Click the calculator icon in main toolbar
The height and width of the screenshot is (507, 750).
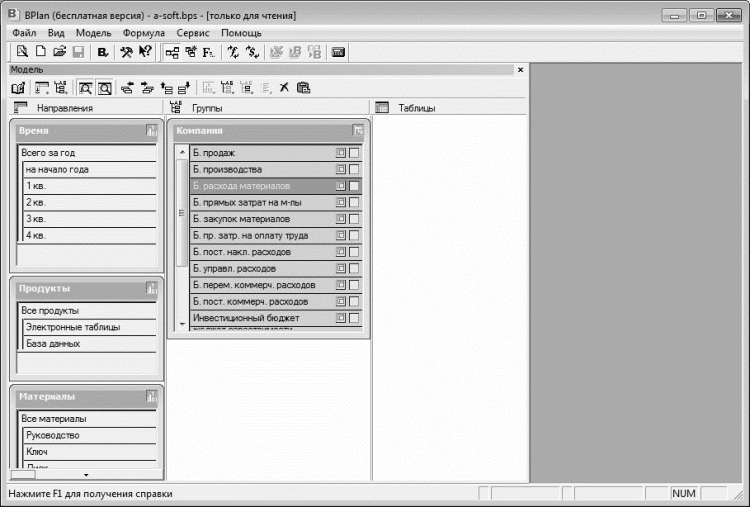(x=338, y=52)
